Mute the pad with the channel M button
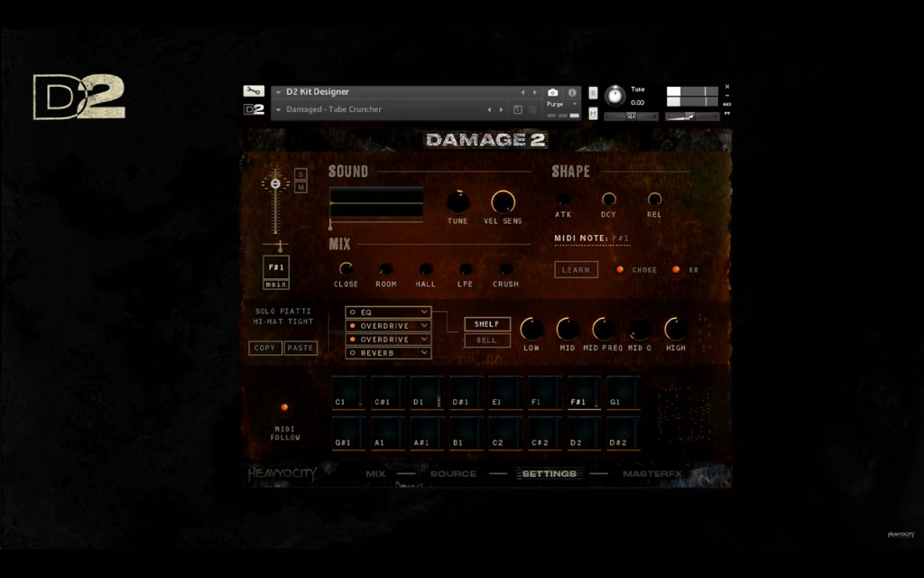Screen dimensions: 924x578 300,188
